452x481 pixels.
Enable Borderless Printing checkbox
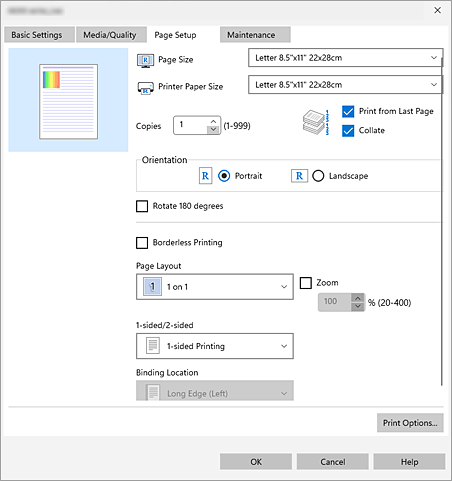[x=142, y=243]
